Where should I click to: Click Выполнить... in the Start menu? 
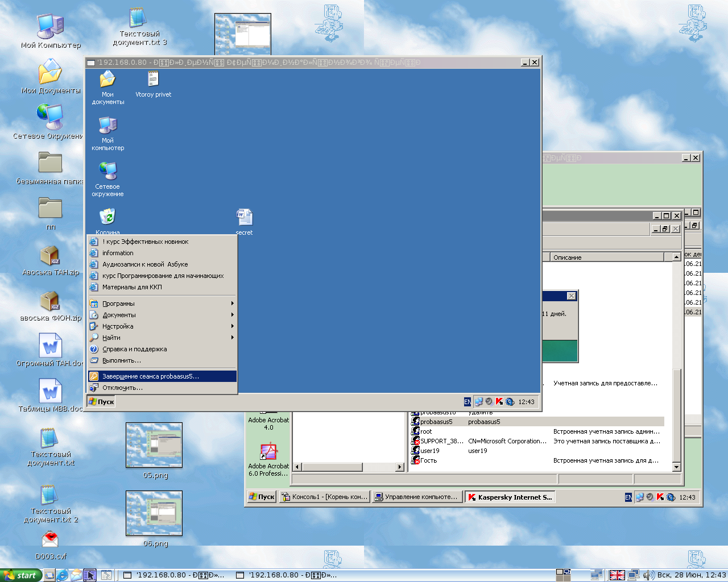pos(121,360)
